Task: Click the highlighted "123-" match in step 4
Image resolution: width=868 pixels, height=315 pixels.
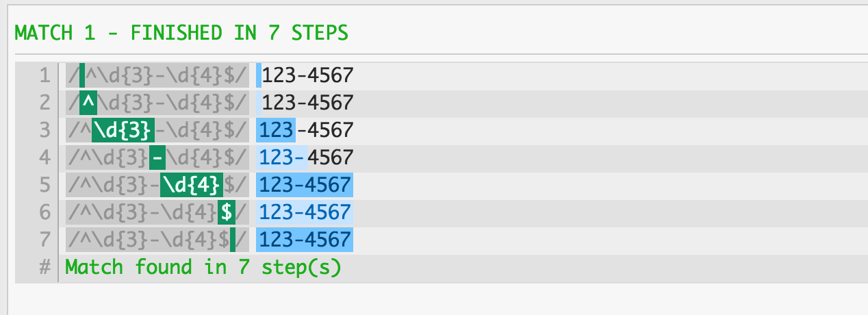Action: point(282,157)
